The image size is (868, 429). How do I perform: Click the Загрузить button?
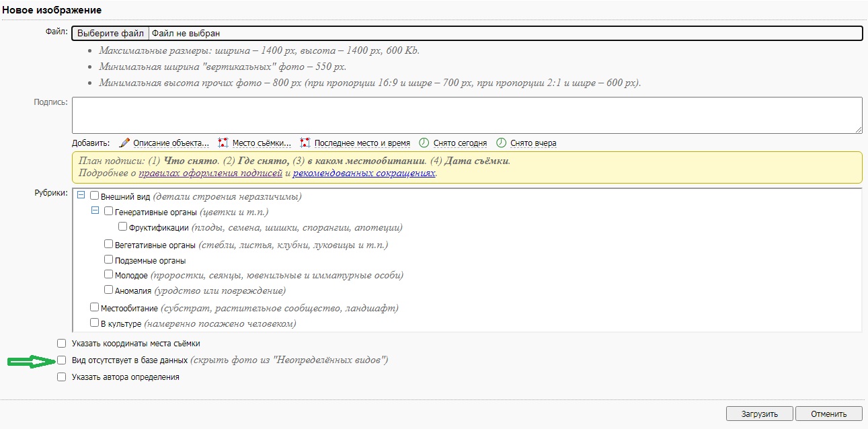point(759,414)
